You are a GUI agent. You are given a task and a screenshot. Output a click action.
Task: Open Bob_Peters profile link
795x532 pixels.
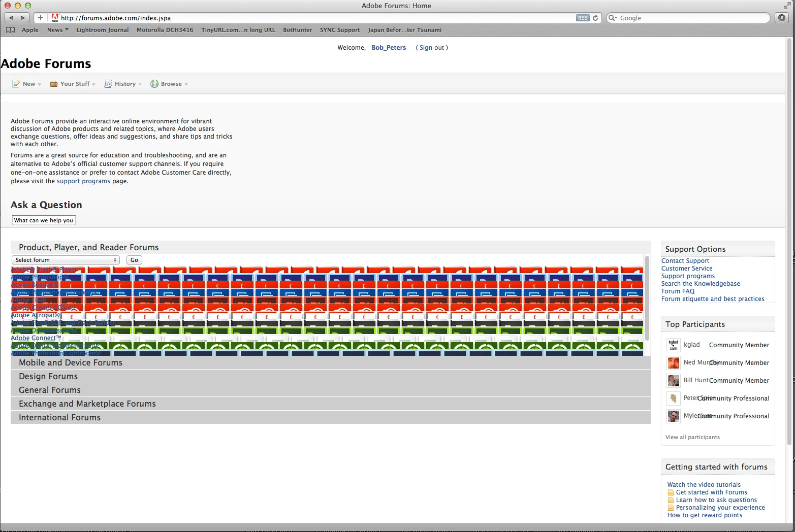(389, 48)
